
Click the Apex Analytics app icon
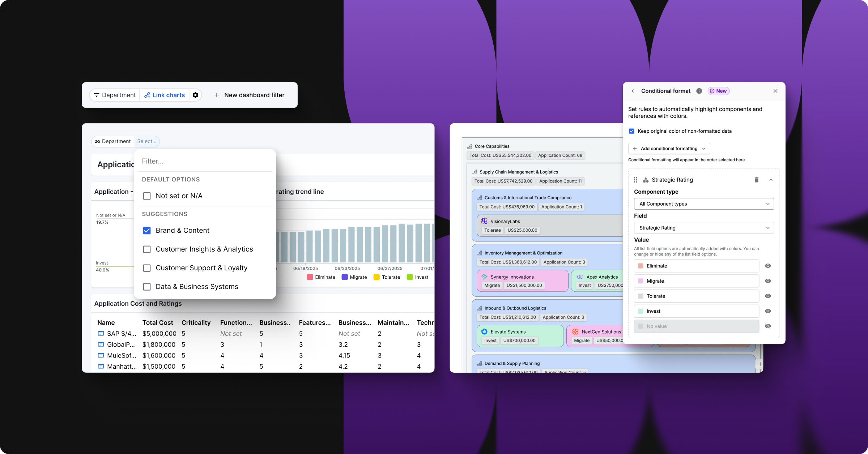580,277
